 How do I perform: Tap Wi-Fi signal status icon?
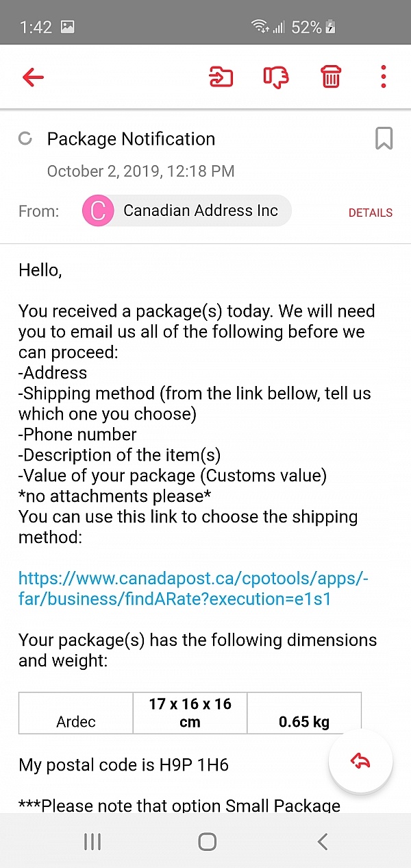[x=260, y=27]
